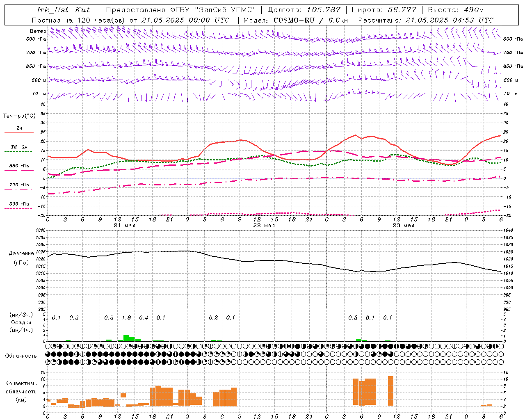
Task: Click the station title "Irk_Ust-Kut"
Action: [63, 10]
